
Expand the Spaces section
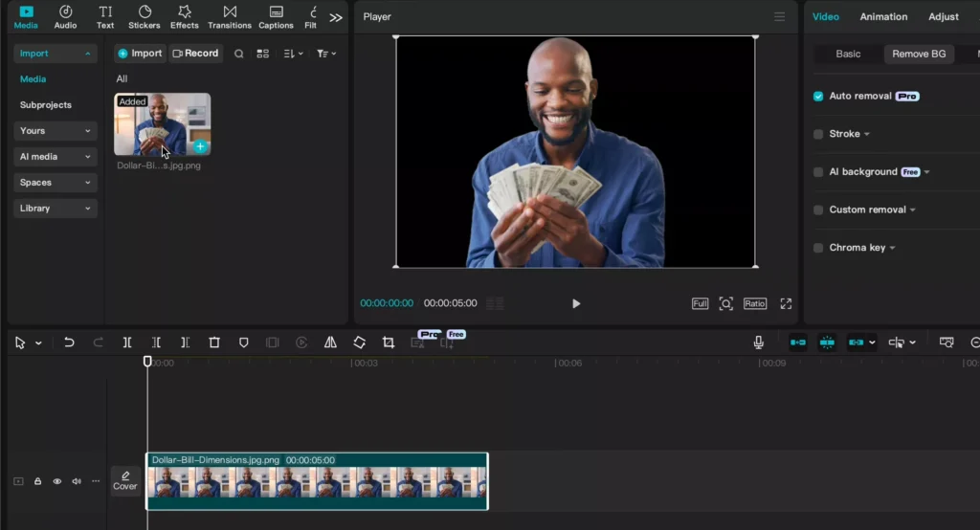(x=55, y=183)
